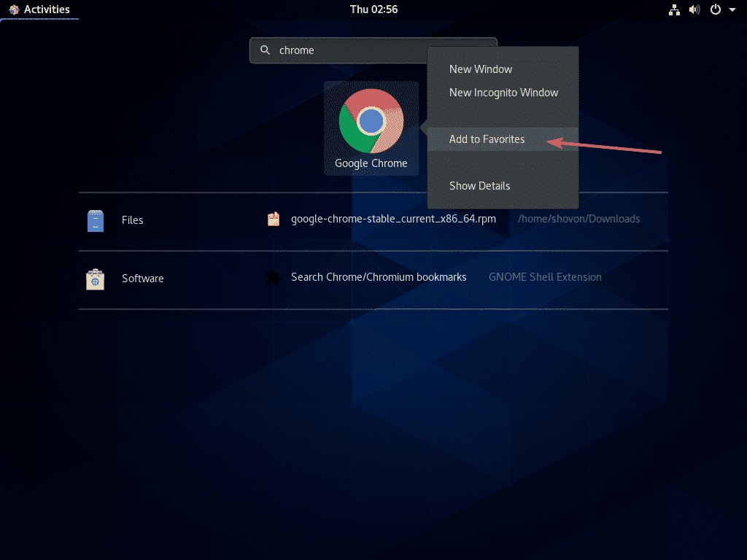Click the Software provider label

pos(142,279)
